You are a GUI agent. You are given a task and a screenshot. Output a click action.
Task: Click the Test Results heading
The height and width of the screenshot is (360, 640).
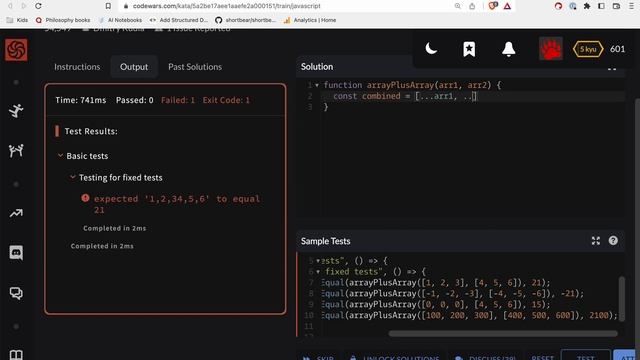[x=91, y=131]
